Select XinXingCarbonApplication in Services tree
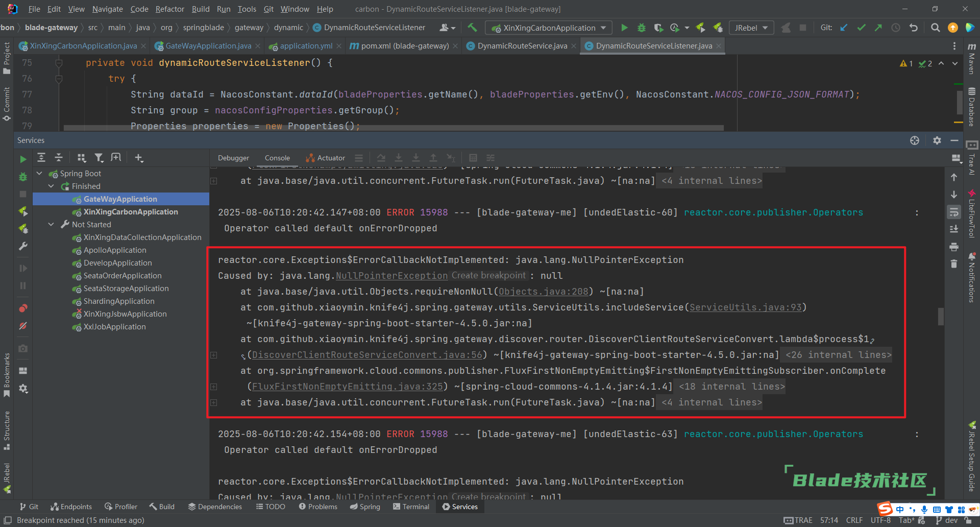The height and width of the screenshot is (527, 980). (x=131, y=212)
